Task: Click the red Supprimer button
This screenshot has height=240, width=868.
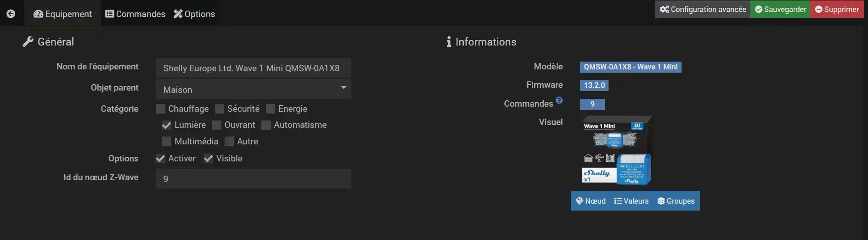Action: coord(837,9)
